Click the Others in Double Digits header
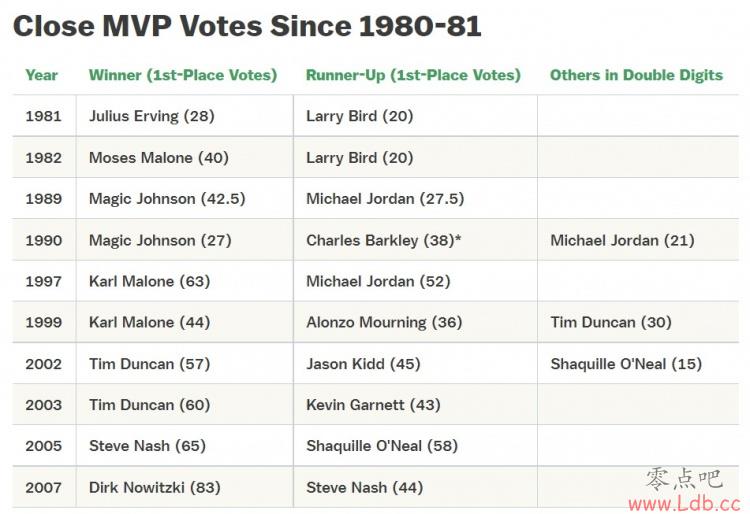Image resolution: width=750 pixels, height=514 pixels. [x=636, y=75]
